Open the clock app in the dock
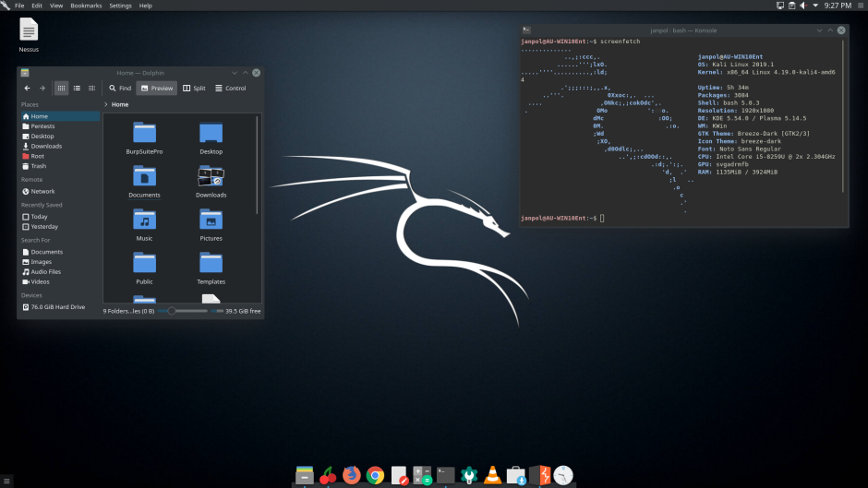Image resolution: width=868 pixels, height=488 pixels. coord(563,475)
